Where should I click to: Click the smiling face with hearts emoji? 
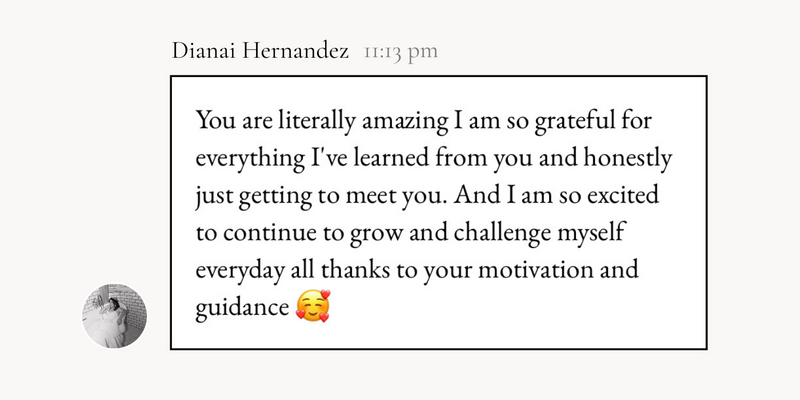(313, 306)
